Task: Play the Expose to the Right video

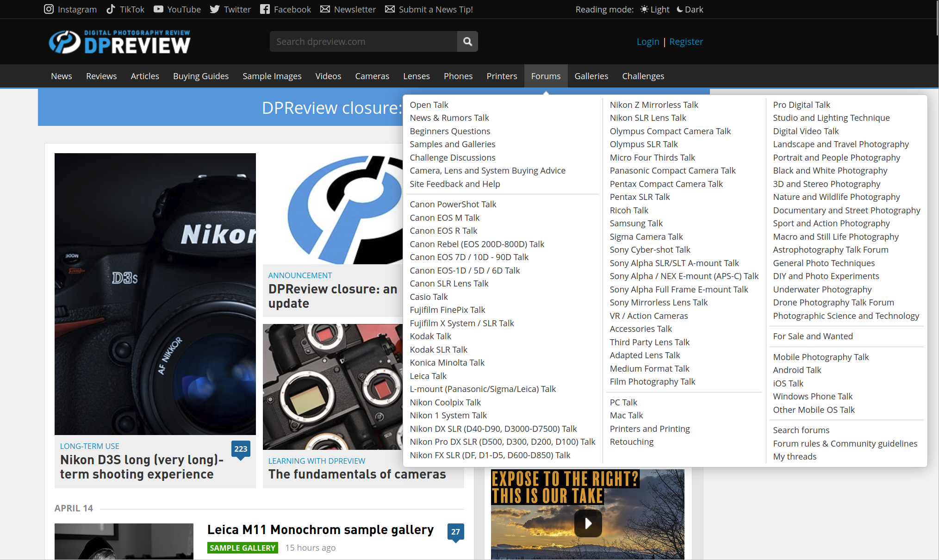Action: pyautogui.click(x=588, y=523)
